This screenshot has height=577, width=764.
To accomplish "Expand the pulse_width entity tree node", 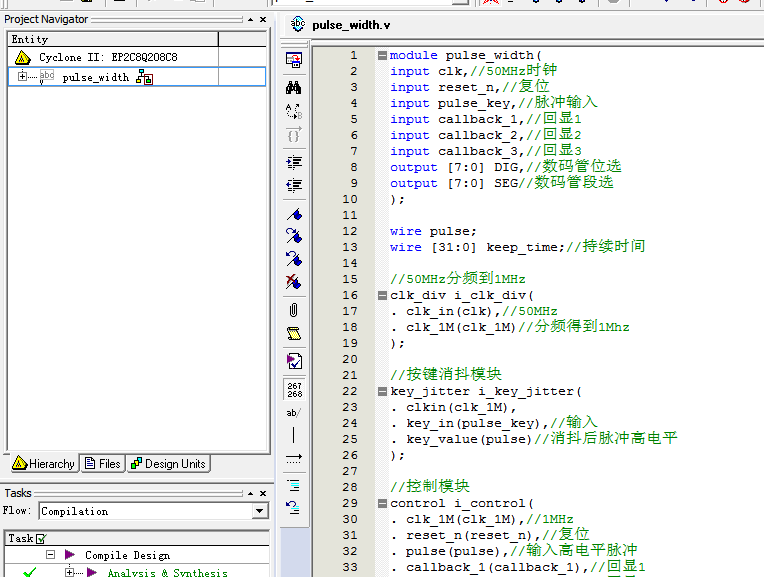I will 22,77.
